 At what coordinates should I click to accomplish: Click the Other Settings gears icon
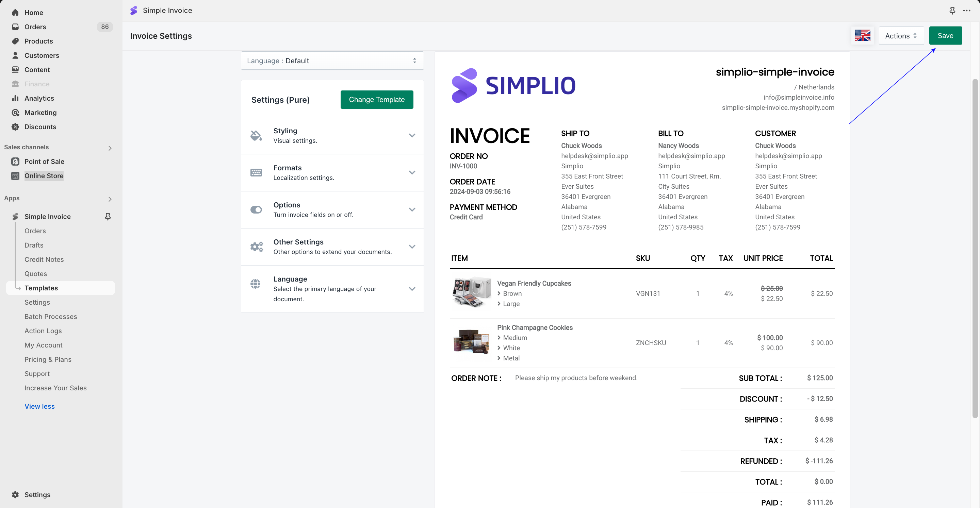click(x=257, y=247)
